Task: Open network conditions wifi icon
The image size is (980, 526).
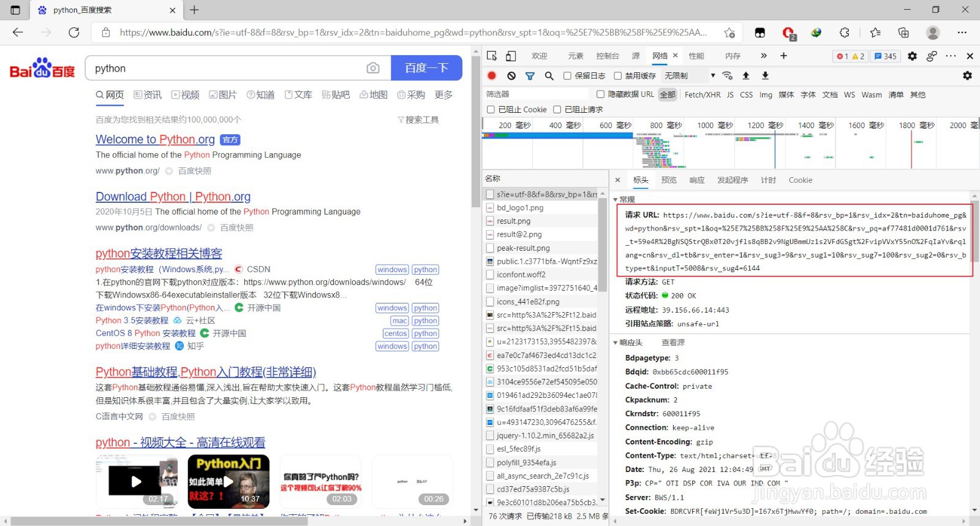Action: coord(727,75)
